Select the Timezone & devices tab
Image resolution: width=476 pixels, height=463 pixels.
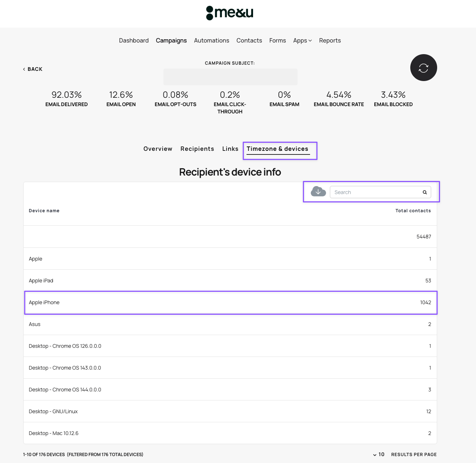coord(277,149)
